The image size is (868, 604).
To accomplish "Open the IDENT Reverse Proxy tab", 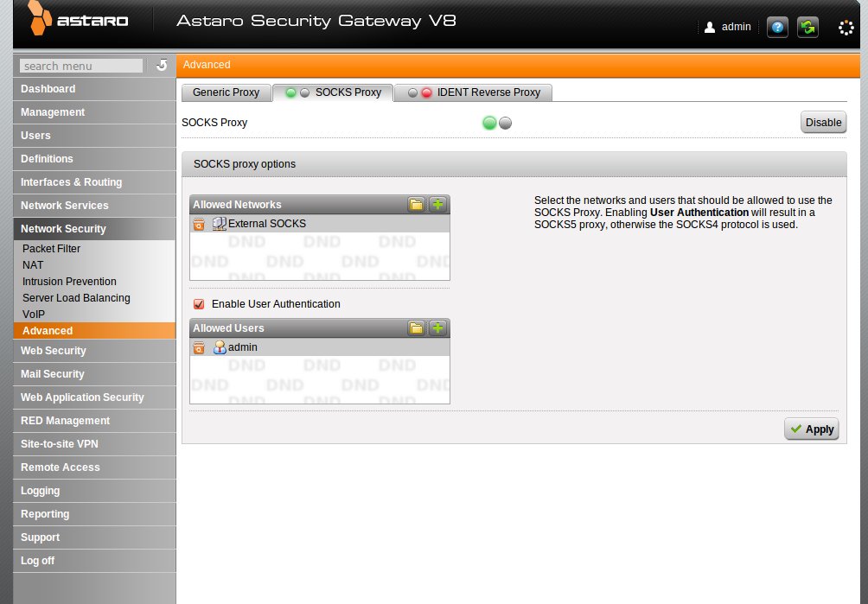I will (473, 92).
